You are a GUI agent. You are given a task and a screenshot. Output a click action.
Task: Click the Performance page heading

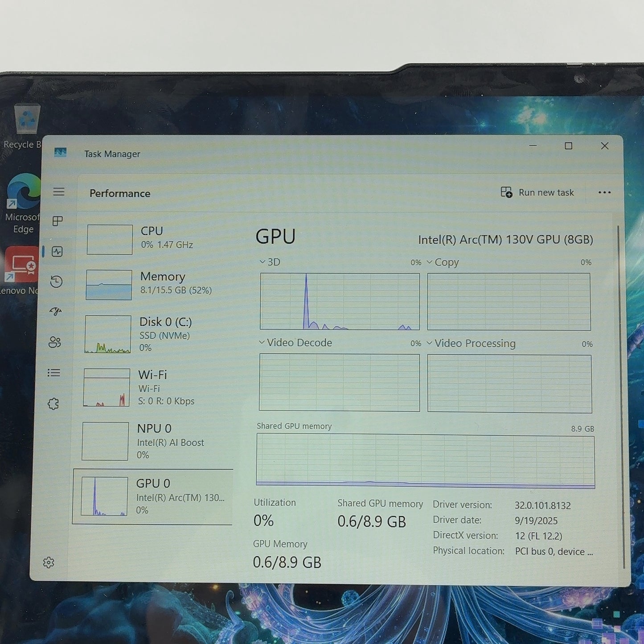coord(120,193)
